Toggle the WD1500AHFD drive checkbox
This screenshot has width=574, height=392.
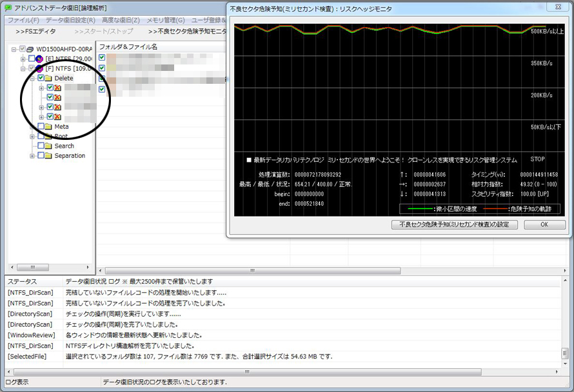[x=23, y=49]
